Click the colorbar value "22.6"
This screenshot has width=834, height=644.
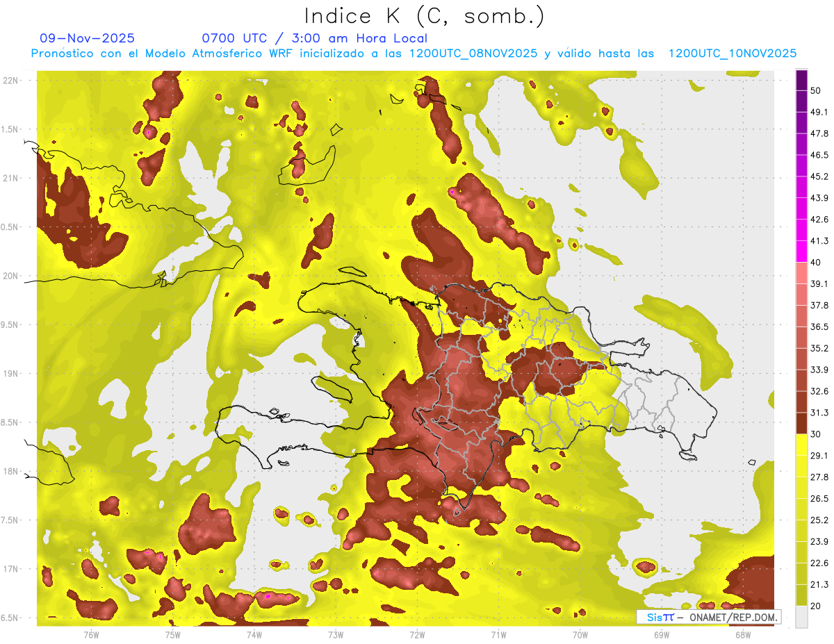coord(819,563)
